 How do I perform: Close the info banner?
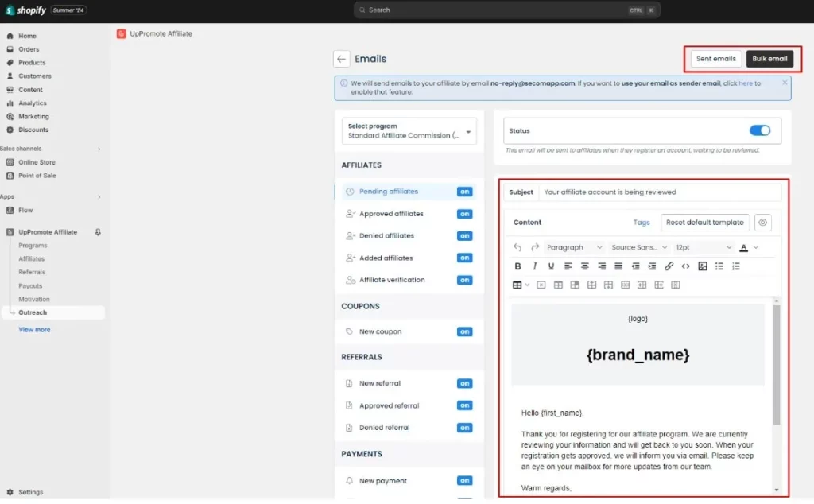pos(785,83)
